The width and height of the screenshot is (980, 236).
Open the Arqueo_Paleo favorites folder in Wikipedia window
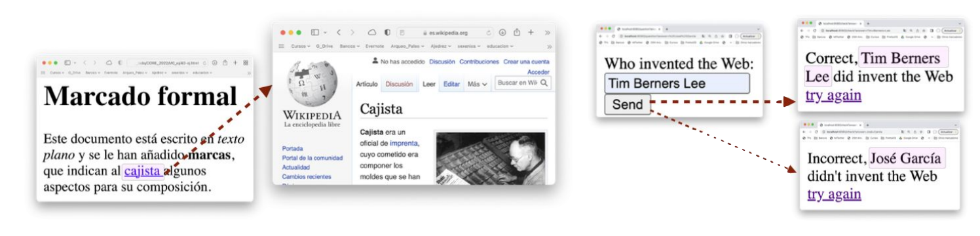pos(408,47)
